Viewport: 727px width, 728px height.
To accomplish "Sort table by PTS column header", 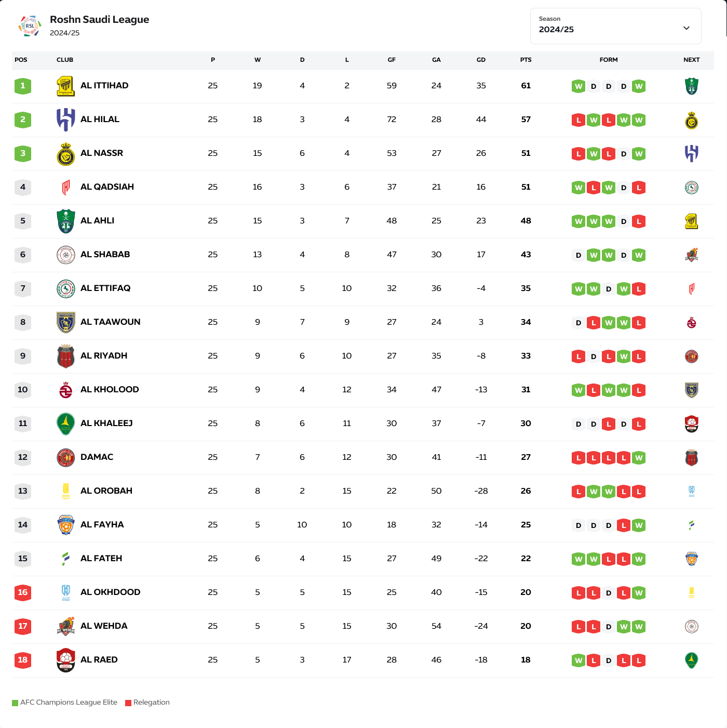I will [526, 60].
